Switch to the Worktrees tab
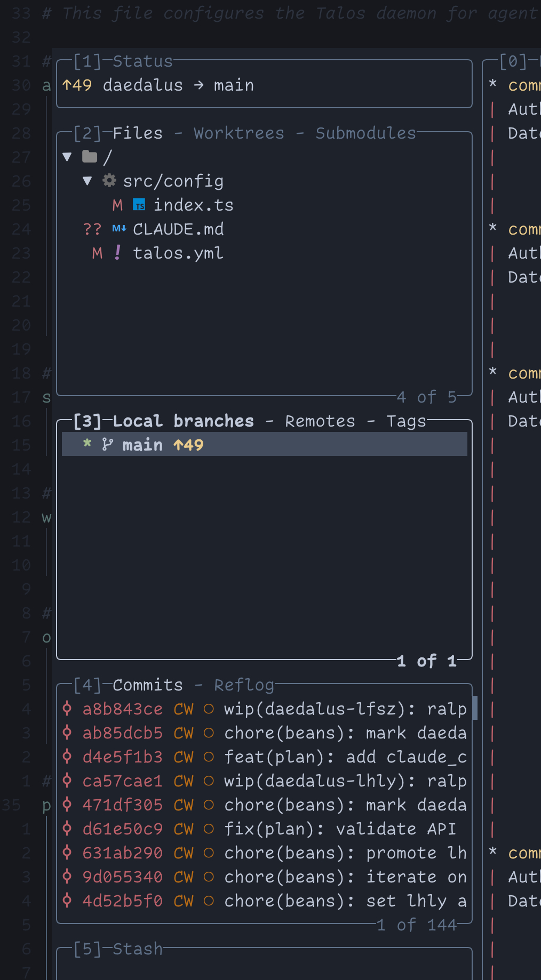This screenshot has height=980, width=541. click(238, 133)
